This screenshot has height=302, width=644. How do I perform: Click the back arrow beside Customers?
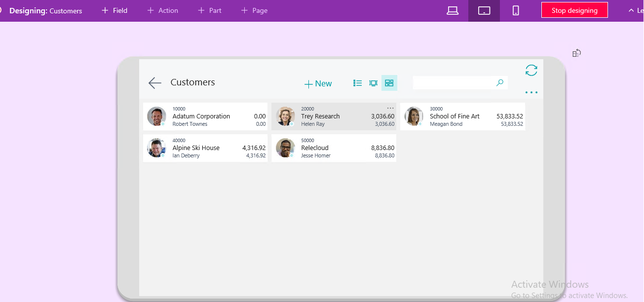click(155, 83)
